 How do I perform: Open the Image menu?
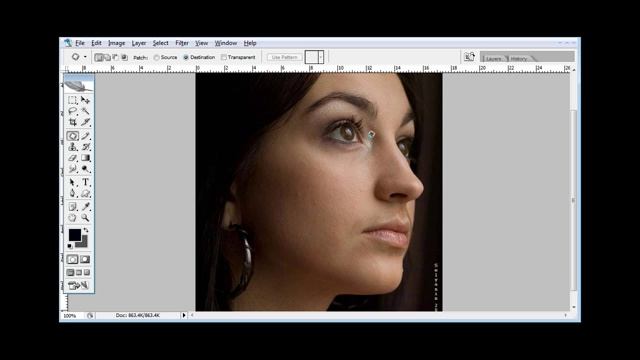pos(116,43)
